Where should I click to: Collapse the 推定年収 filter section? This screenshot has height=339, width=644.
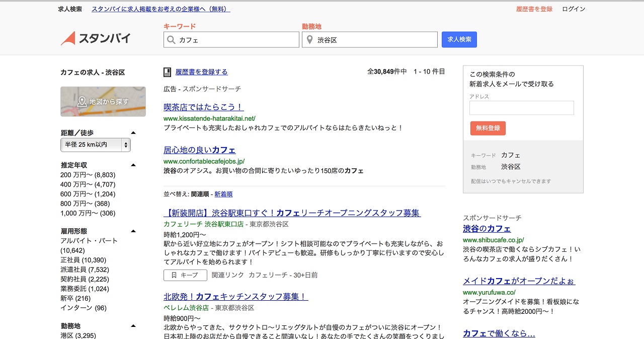[x=133, y=165]
